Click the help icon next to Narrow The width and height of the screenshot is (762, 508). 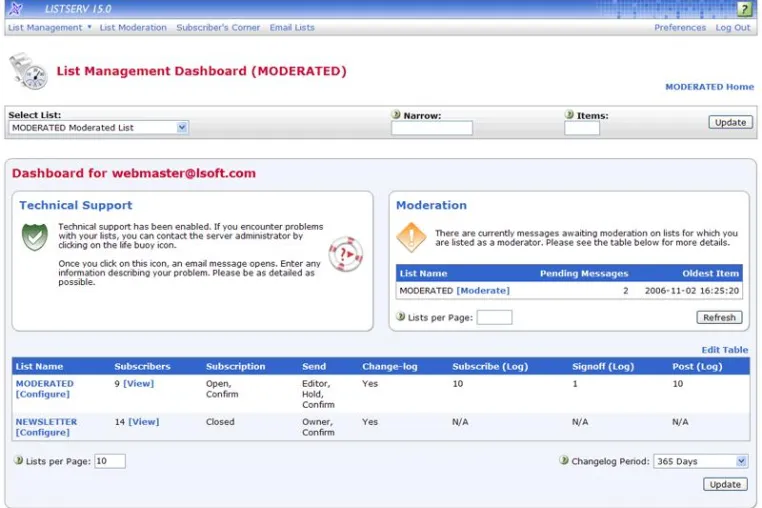pos(396,115)
